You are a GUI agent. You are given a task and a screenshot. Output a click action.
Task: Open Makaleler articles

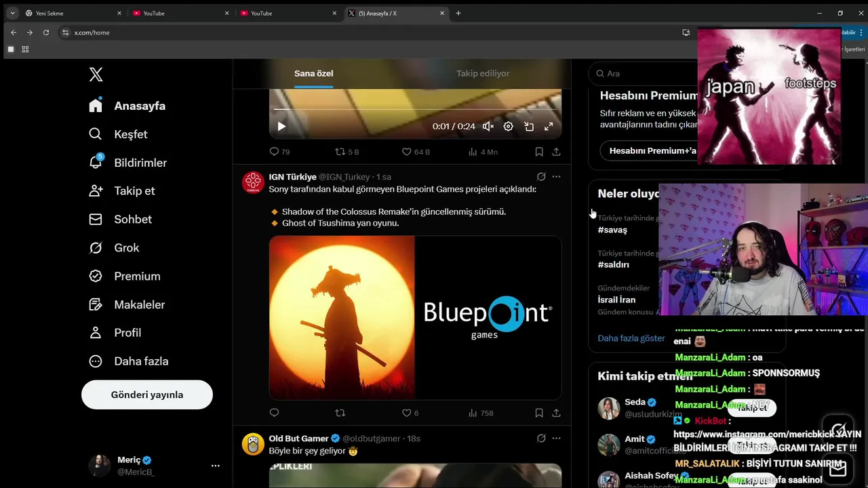point(127,305)
